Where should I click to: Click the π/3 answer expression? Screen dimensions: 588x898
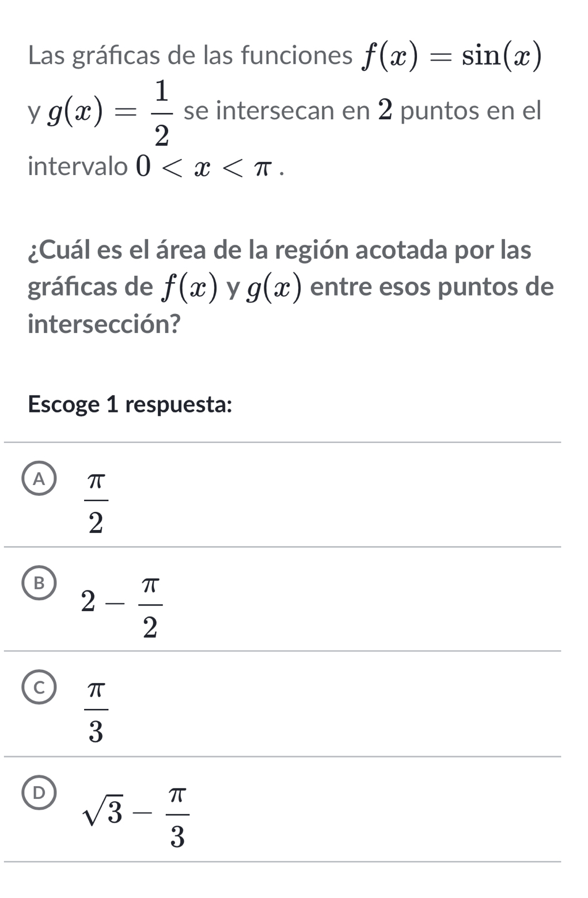(96, 711)
